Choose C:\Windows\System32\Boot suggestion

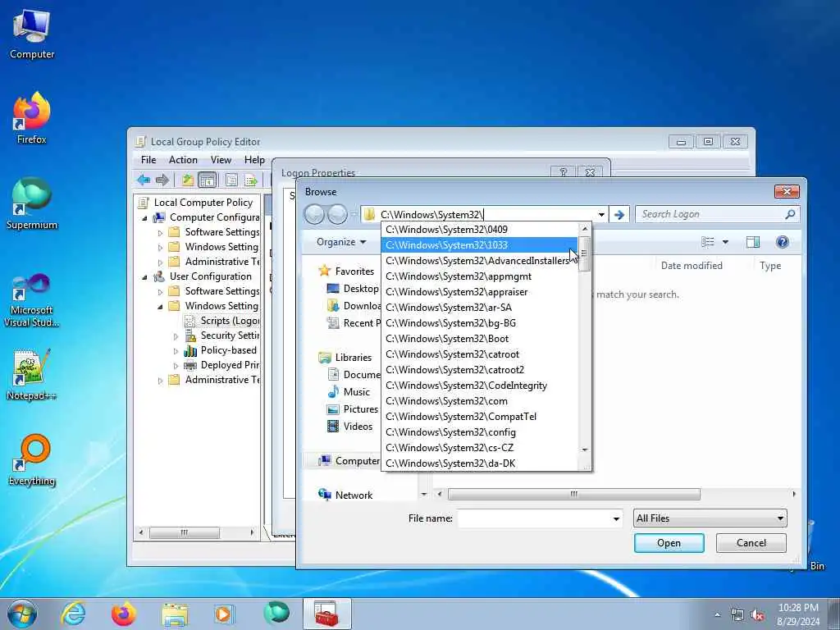point(480,339)
